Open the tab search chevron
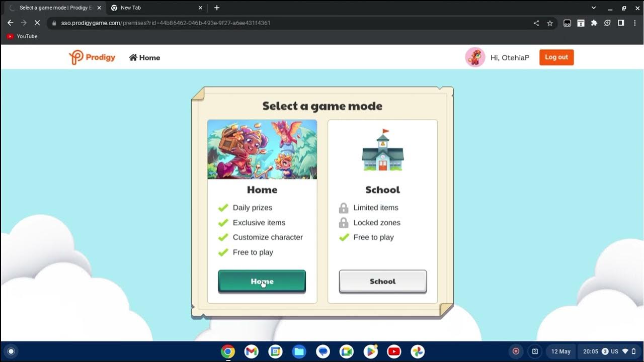The image size is (644, 362). (594, 8)
